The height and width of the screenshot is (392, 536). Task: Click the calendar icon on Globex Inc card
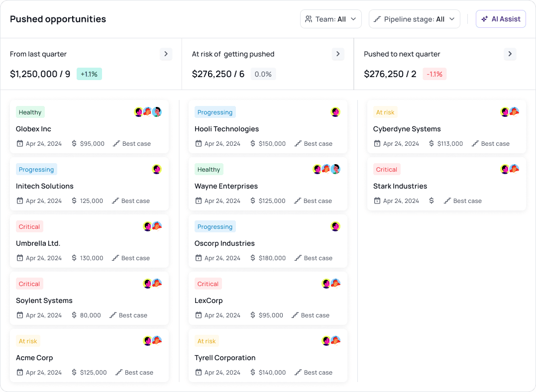tap(20, 144)
